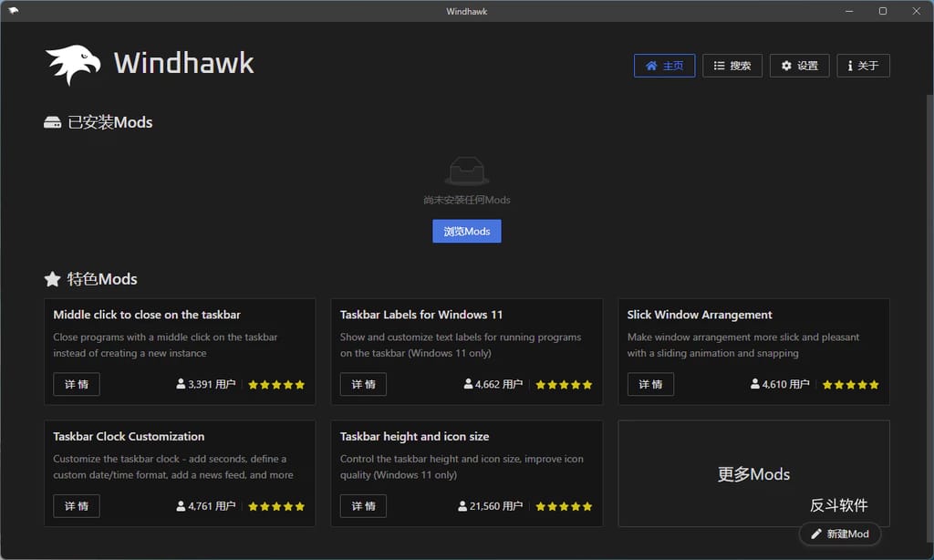Switch to the 搜索 tab

click(x=732, y=65)
